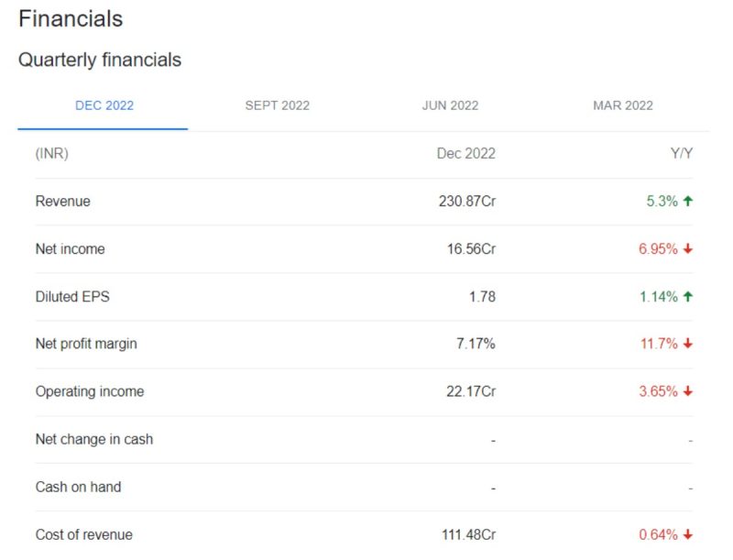Select the Operating income label

pos(90,391)
